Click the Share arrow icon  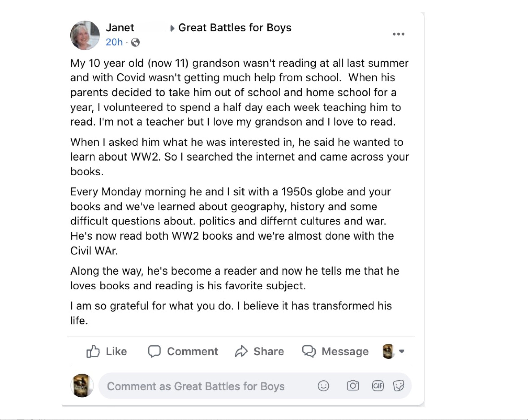[241, 352]
